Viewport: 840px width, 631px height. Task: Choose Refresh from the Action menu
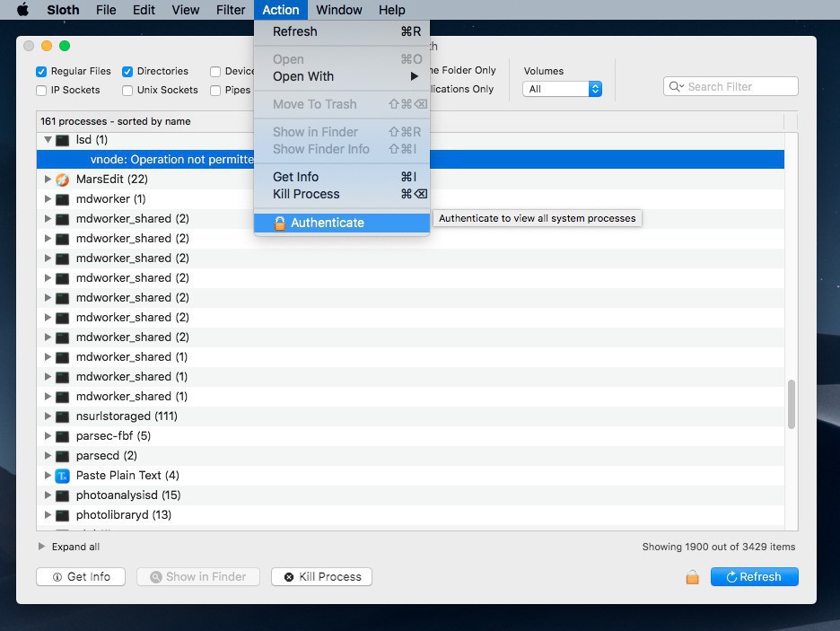tap(342, 31)
